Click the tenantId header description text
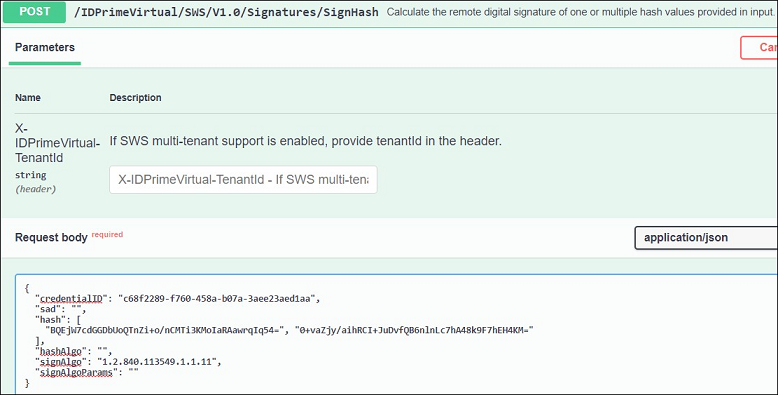778x395 pixels. click(306, 141)
